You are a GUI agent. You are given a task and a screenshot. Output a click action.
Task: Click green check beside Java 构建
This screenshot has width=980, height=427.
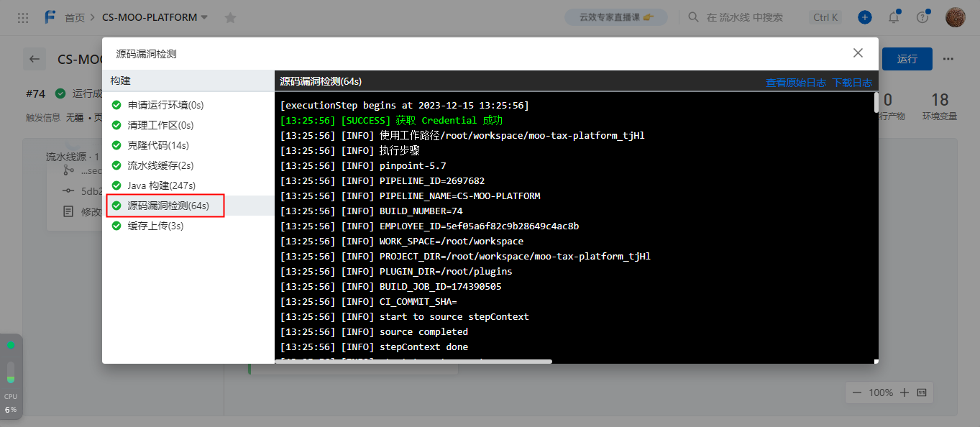coord(116,185)
